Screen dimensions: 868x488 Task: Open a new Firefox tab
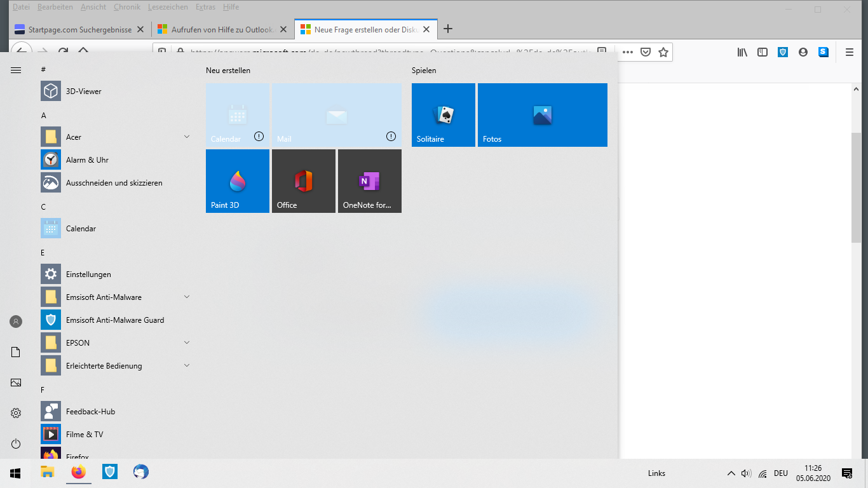pos(448,29)
